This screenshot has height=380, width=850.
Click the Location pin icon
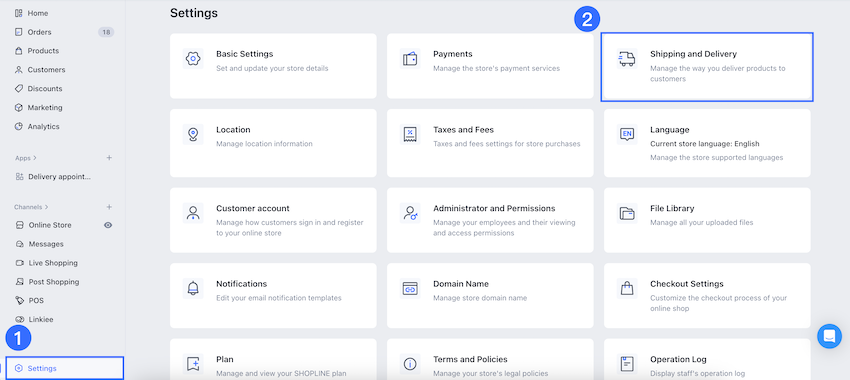tap(193, 134)
